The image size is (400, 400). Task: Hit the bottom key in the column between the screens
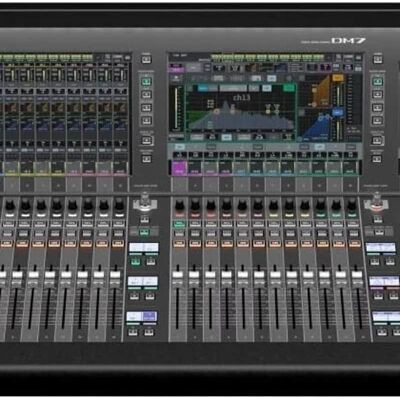coord(146,158)
